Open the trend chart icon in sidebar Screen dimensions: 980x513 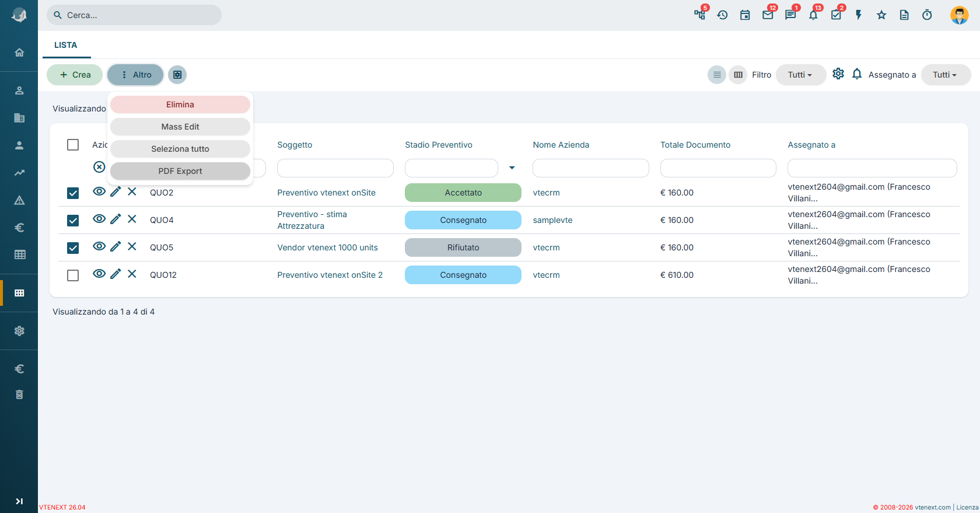click(x=19, y=173)
